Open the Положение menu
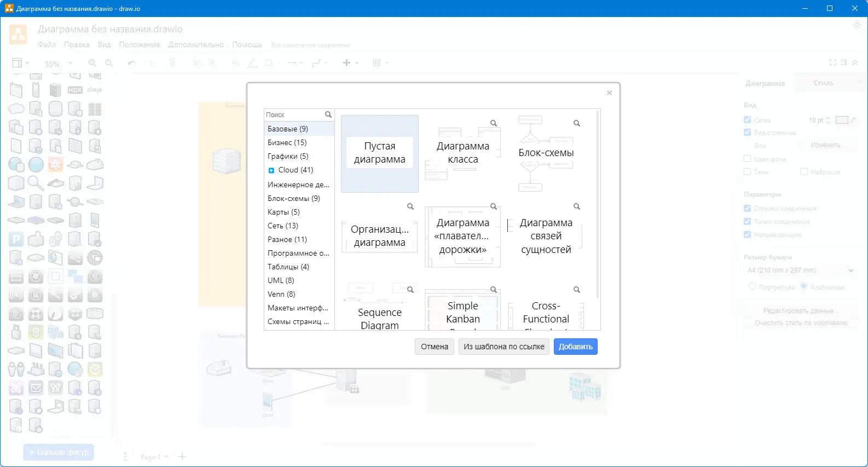 pos(140,45)
